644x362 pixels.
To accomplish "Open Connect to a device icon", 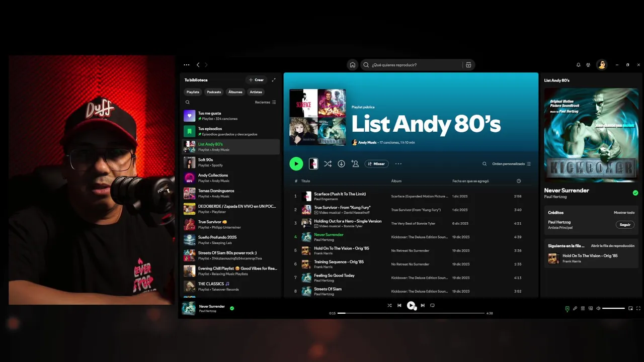I will tap(591, 308).
